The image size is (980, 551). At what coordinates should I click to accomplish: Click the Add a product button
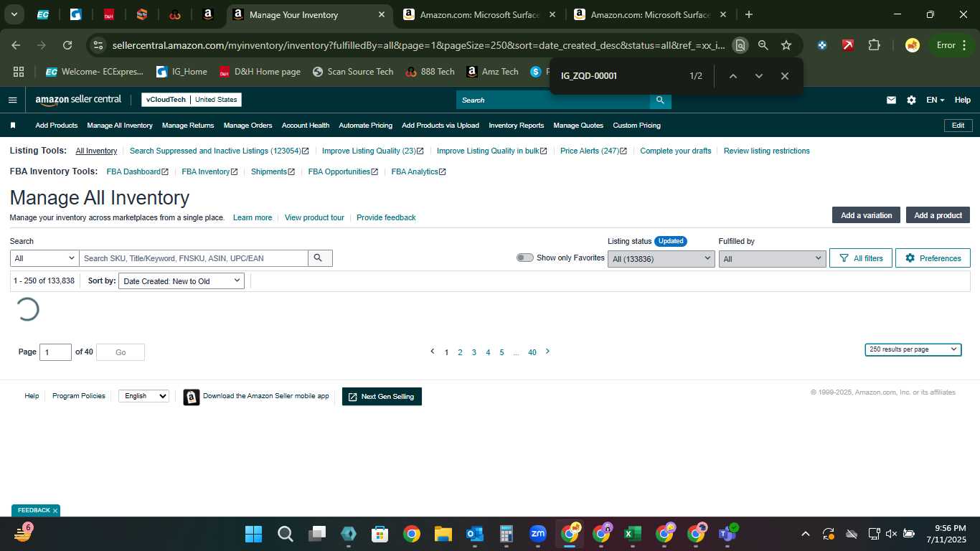click(x=938, y=215)
